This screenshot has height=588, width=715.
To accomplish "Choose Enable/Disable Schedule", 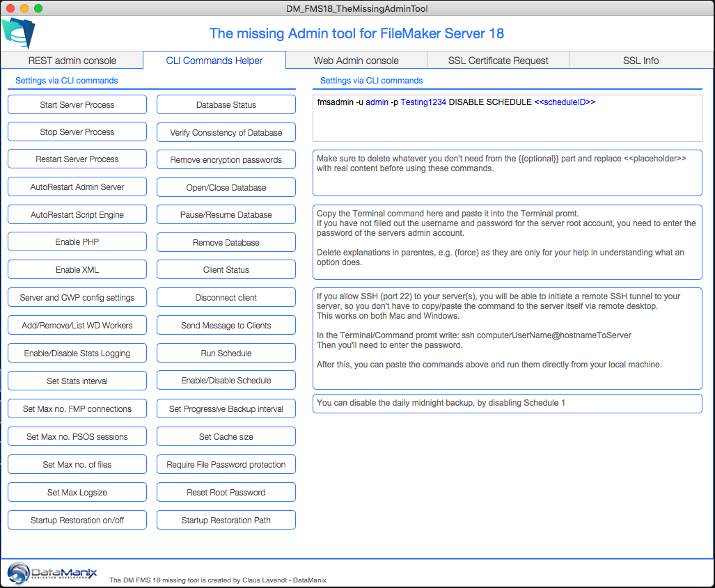I will 226,381.
